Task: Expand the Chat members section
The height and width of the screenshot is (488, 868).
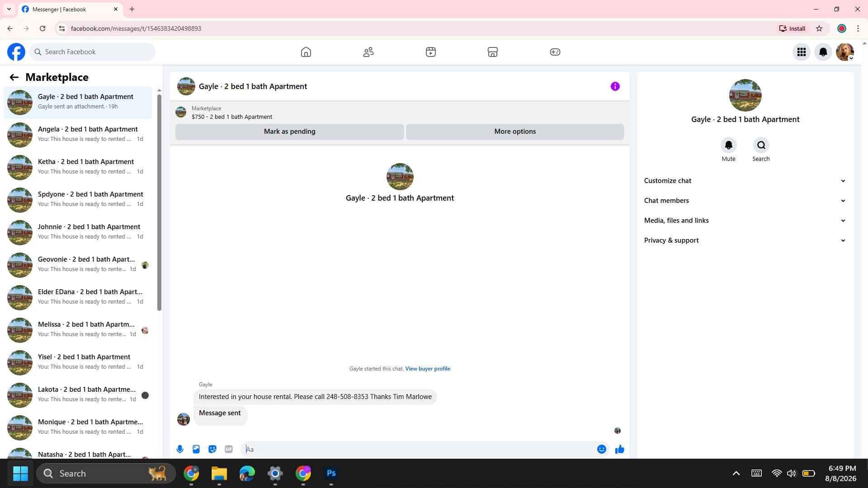Action: 745,201
